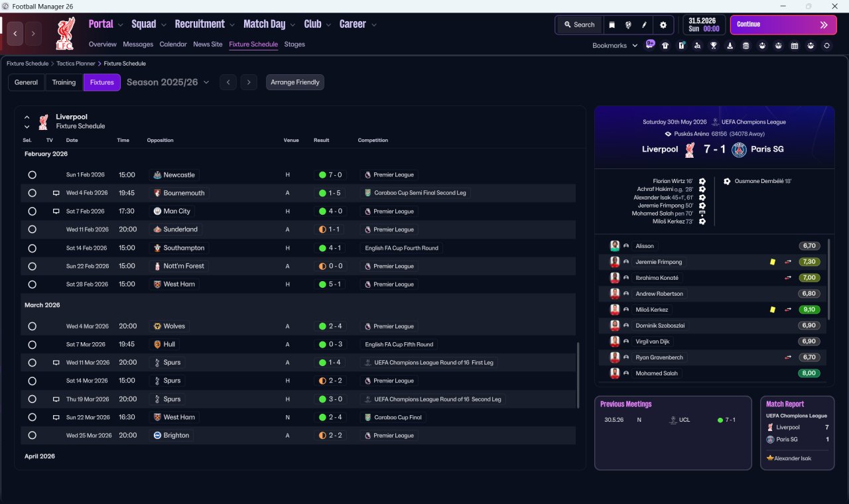Open the Messages sub-tab
The image size is (849, 504).
coord(138,44)
